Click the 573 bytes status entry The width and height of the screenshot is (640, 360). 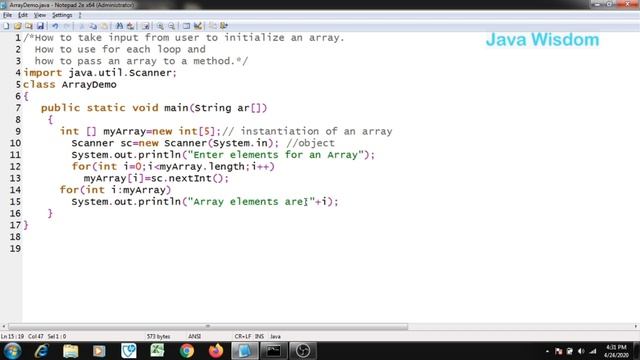[x=158, y=337]
